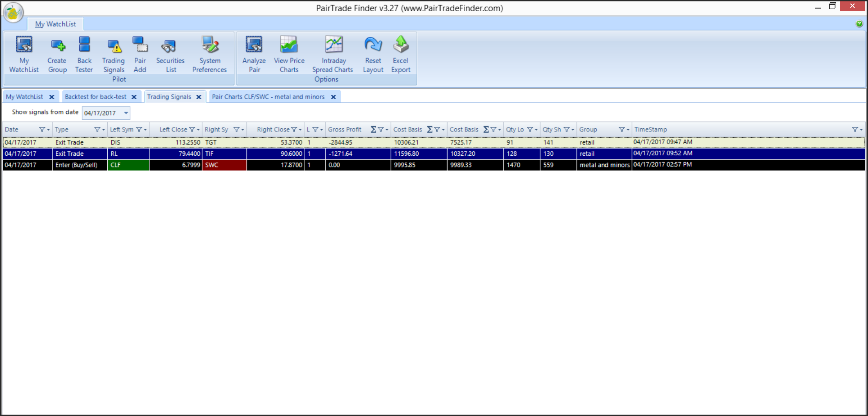Click the Create Group icon
The width and height of the screenshot is (868, 416).
[x=57, y=54]
